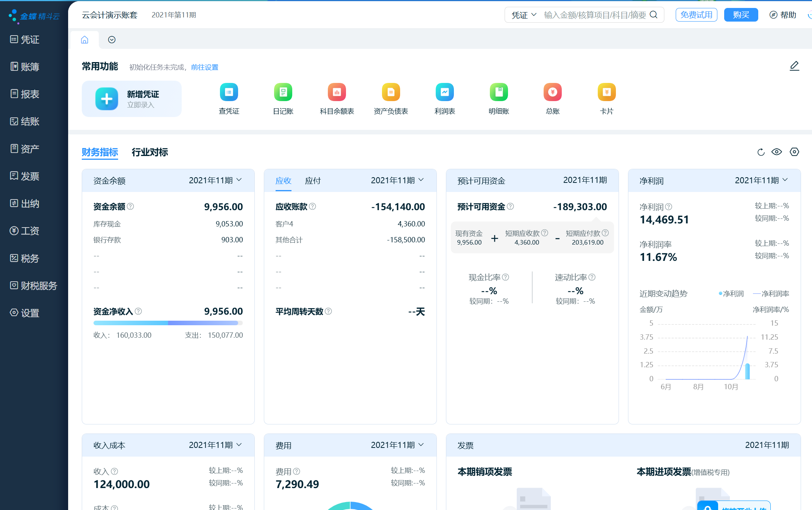Open 帮助 in the top bar
The width and height of the screenshot is (812, 510).
coord(783,15)
